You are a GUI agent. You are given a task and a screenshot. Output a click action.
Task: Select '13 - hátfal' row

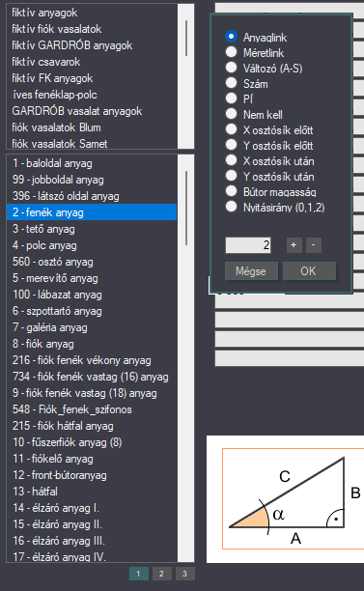[92, 492]
